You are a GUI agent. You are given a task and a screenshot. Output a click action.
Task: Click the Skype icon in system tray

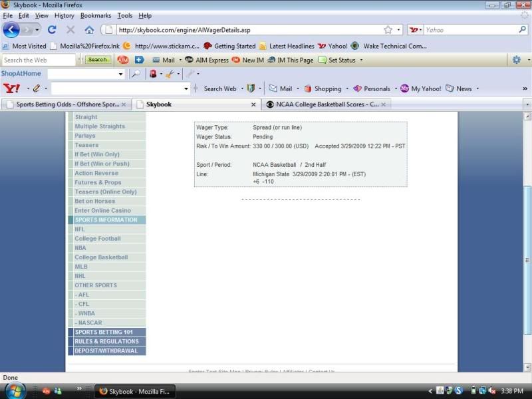pos(459,391)
